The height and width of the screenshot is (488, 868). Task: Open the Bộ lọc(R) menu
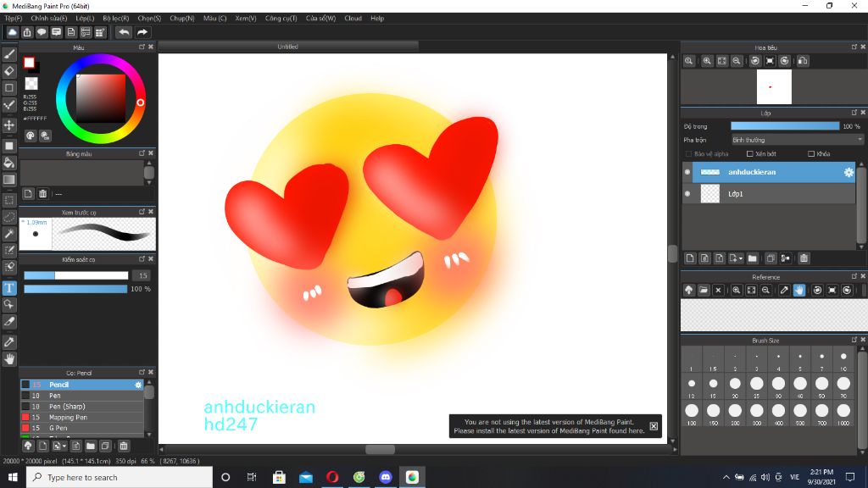point(115,19)
